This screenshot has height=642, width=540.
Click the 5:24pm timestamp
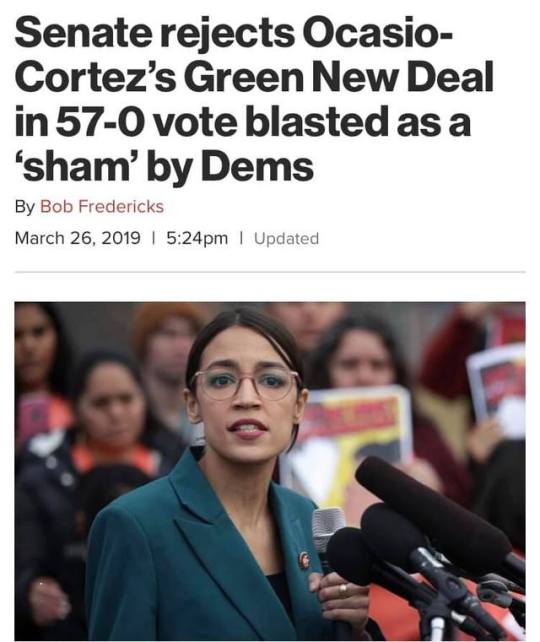pos(197,238)
